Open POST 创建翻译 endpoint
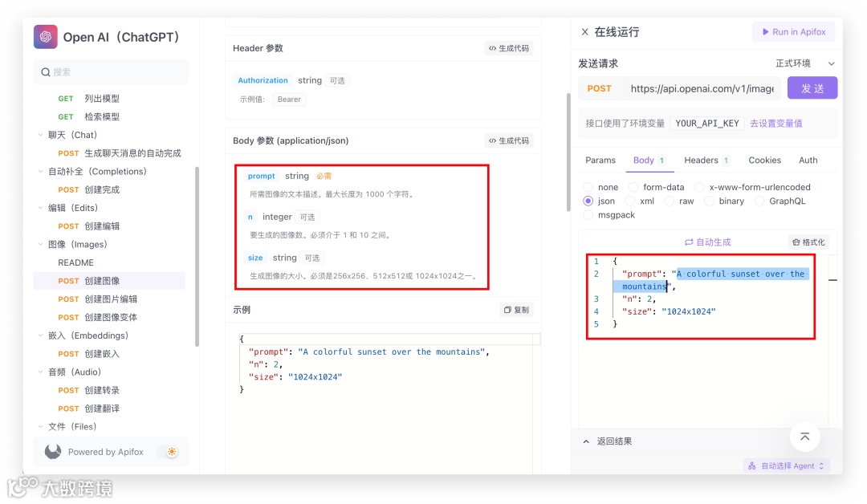Viewport: 867px width, 504px height. point(109,408)
